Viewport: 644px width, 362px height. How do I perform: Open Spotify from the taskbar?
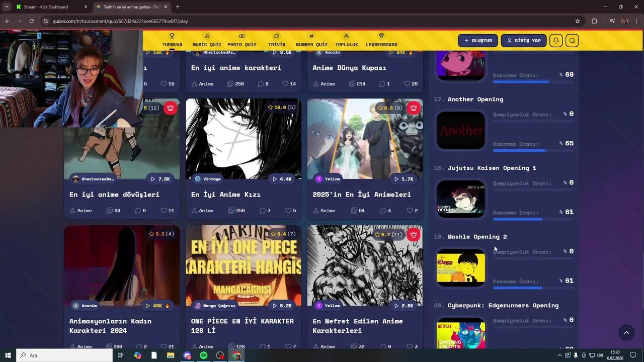203,355
